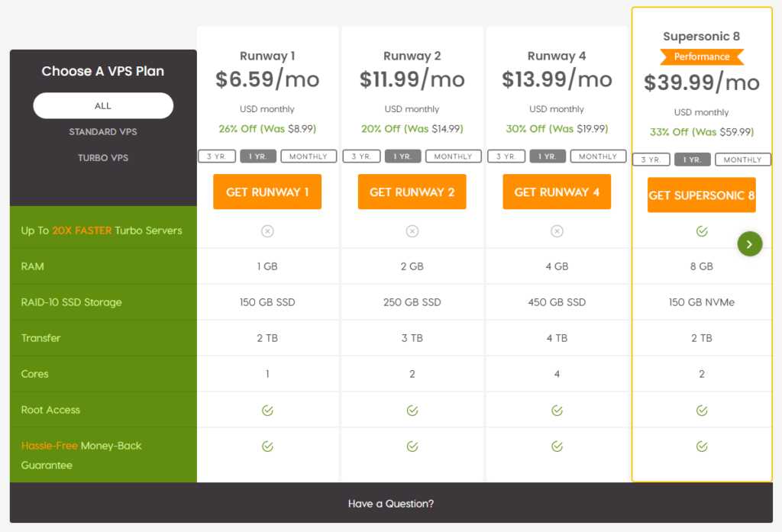Select 3 YR. term for Runway 2
Screen dimensions: 782x532
click(361, 156)
